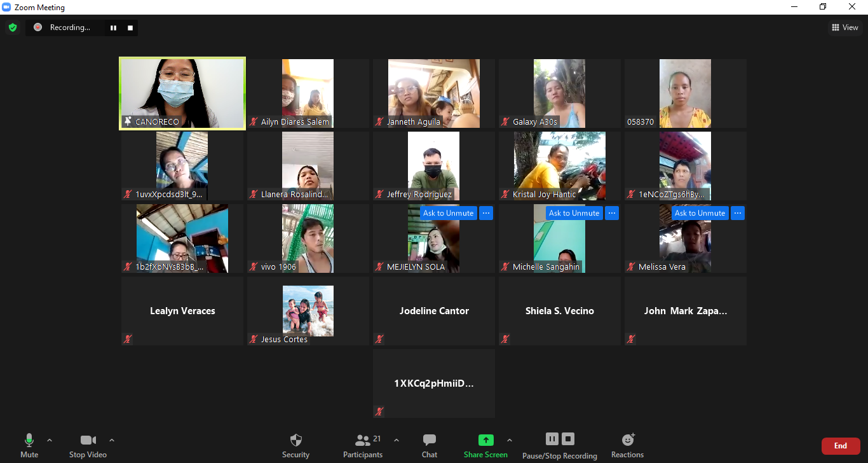Expand video options arrow beside Stop Video
Screen dimensions: 868x463
coord(112,440)
